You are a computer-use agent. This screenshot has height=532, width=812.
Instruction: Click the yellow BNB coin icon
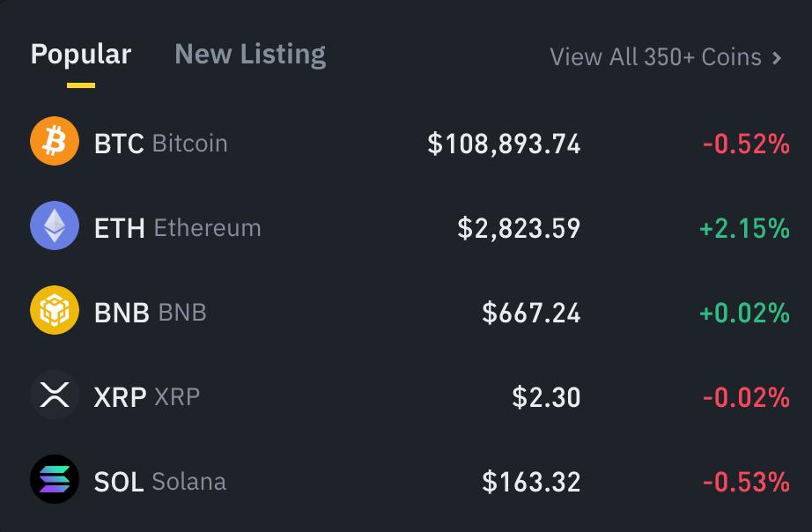(55, 310)
